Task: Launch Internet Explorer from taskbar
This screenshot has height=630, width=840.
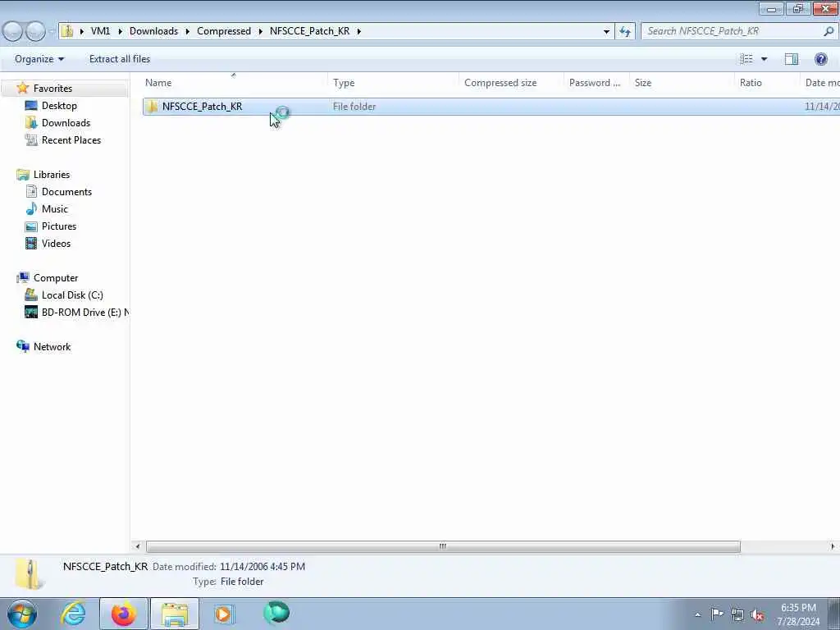Action: (x=73, y=614)
